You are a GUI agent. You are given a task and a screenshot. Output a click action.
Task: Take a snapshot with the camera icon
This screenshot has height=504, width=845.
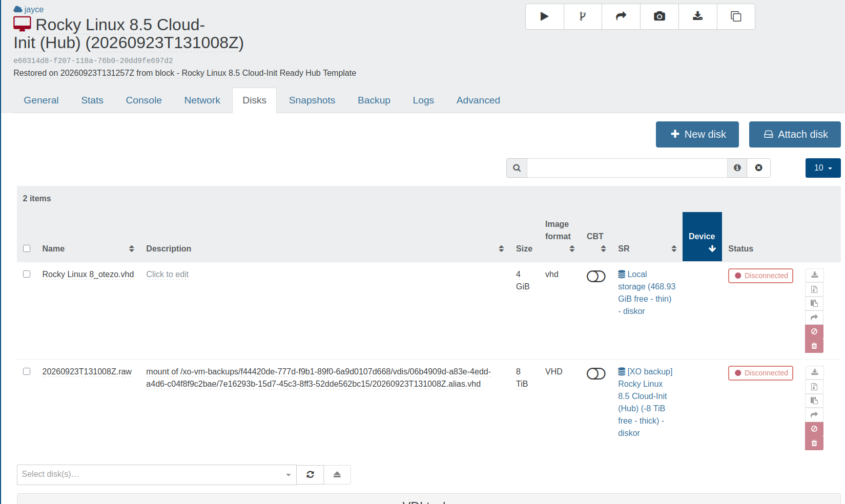(659, 16)
